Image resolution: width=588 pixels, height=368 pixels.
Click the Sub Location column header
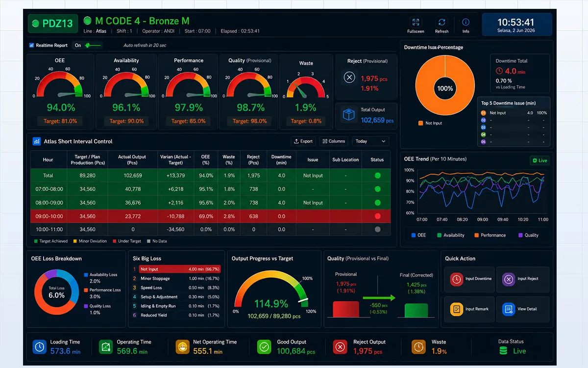point(345,159)
